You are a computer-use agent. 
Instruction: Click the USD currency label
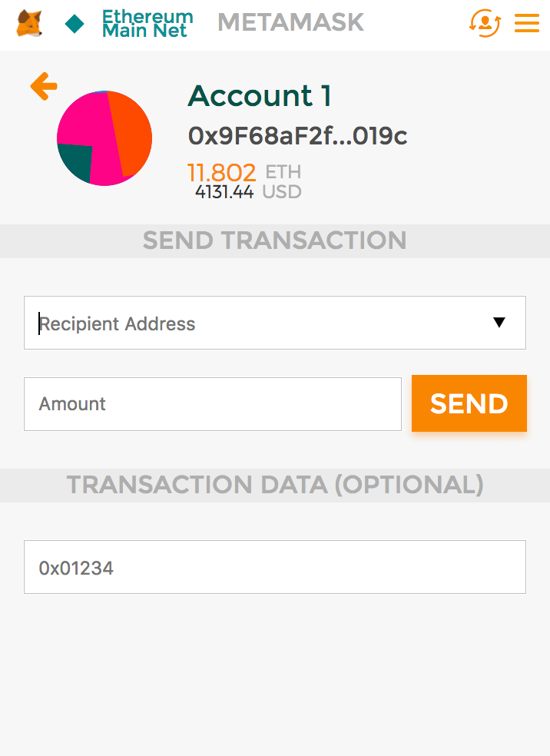282,192
